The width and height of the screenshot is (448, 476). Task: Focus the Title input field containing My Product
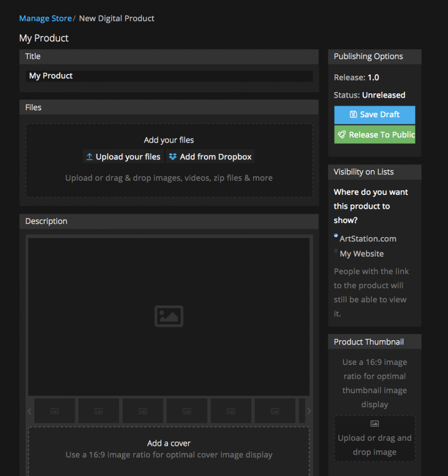(x=169, y=76)
